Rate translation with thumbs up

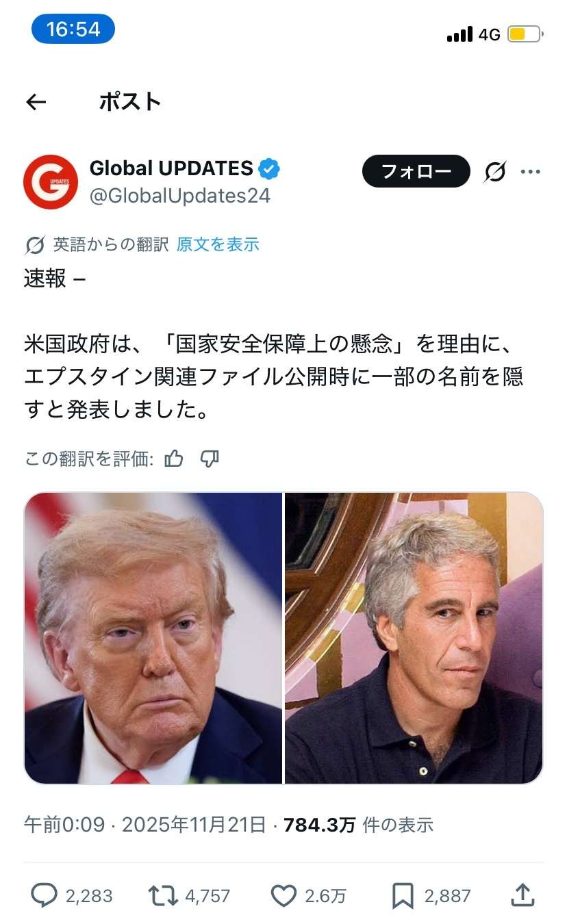[174, 459]
